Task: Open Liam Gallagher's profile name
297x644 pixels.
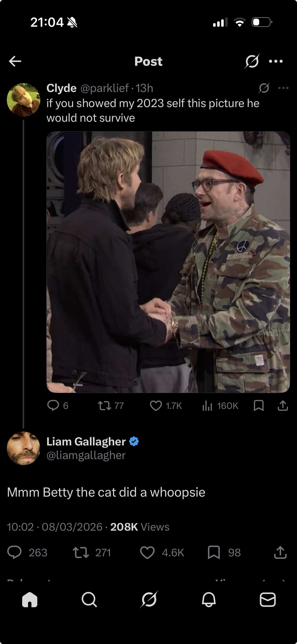Action: (86, 441)
